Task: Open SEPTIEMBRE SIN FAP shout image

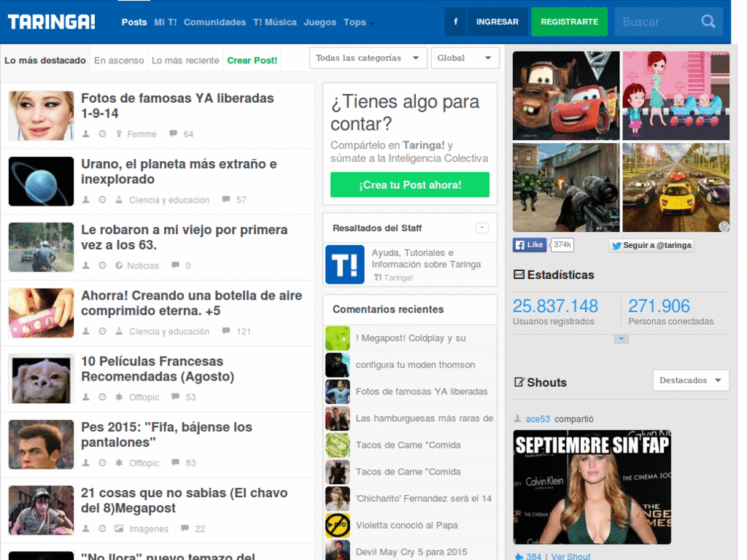Action: 592,487
